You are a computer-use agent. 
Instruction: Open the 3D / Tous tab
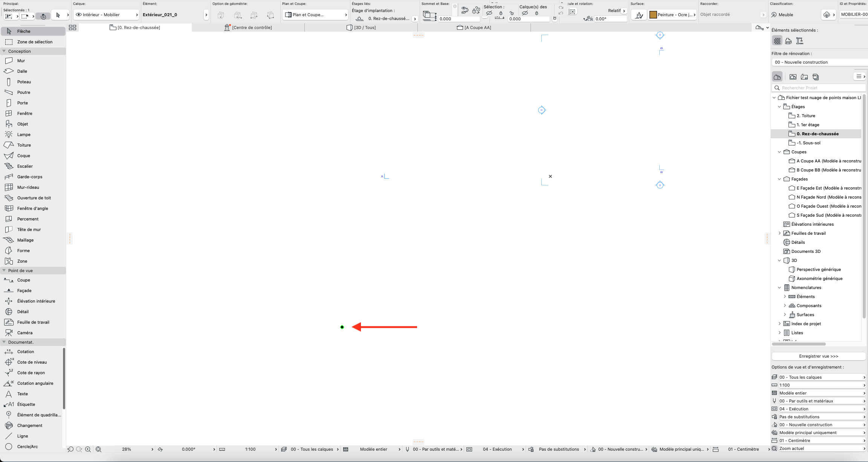(x=361, y=28)
